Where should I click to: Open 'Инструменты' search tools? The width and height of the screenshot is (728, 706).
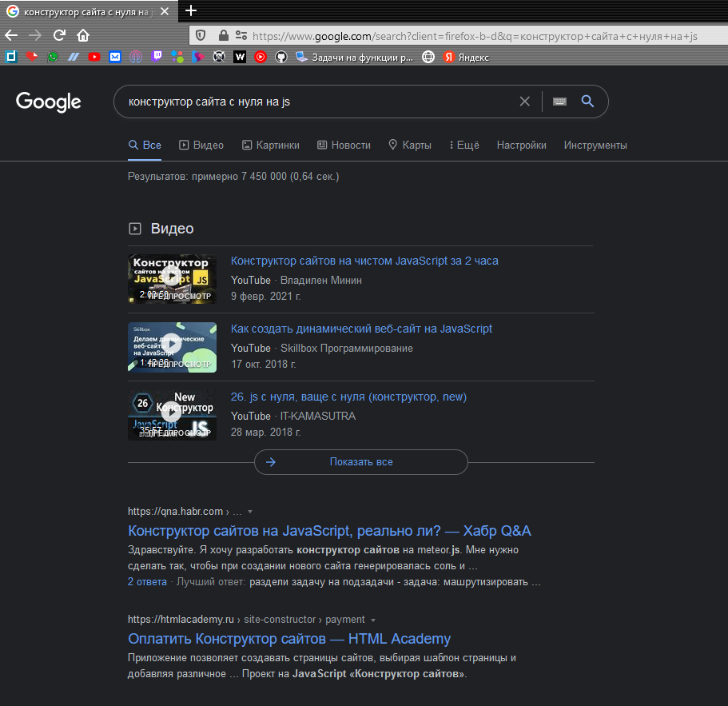tap(595, 145)
